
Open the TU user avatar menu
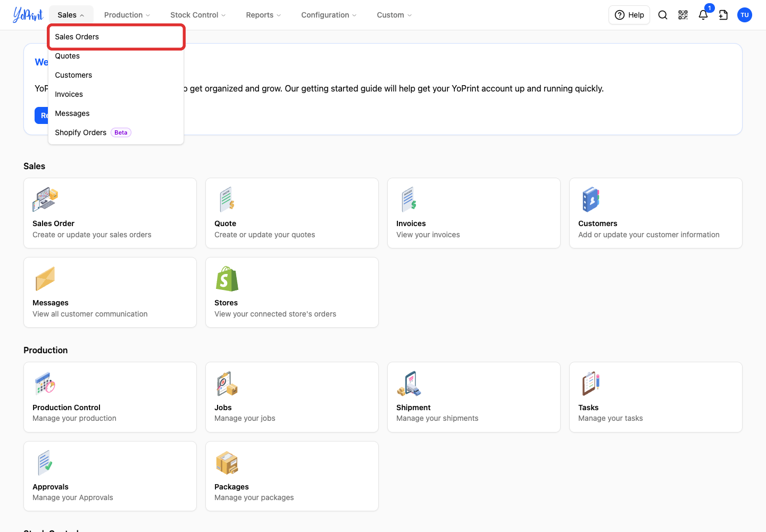pyautogui.click(x=745, y=15)
